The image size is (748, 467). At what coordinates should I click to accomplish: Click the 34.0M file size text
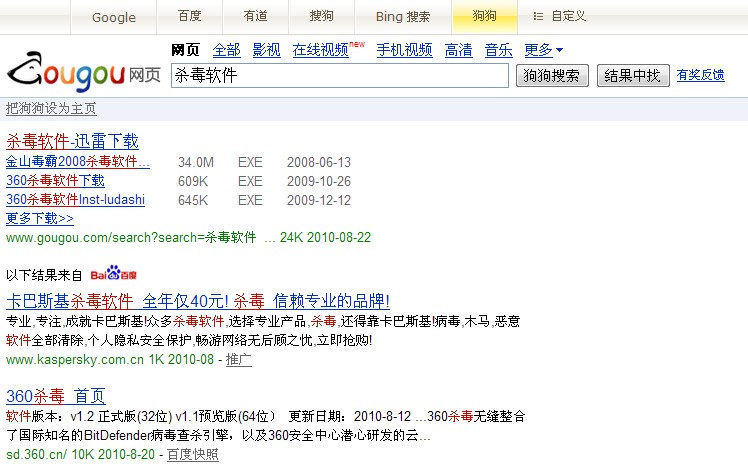click(x=196, y=162)
